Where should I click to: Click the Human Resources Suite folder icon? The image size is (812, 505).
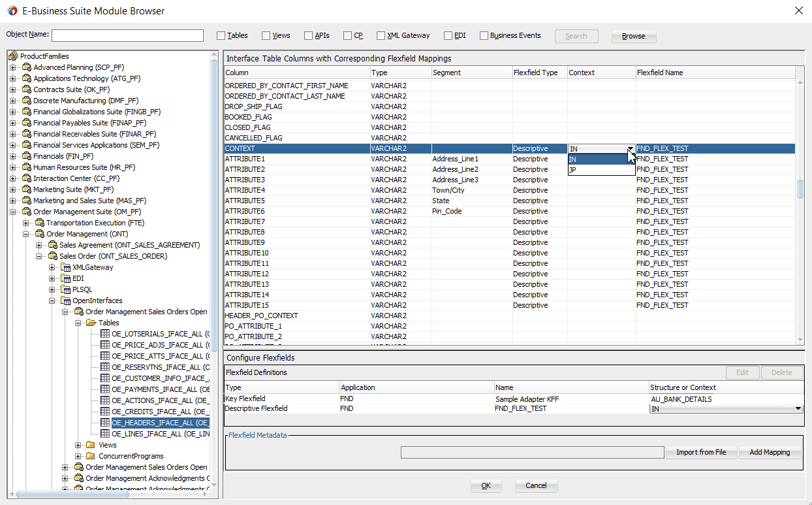click(x=27, y=167)
